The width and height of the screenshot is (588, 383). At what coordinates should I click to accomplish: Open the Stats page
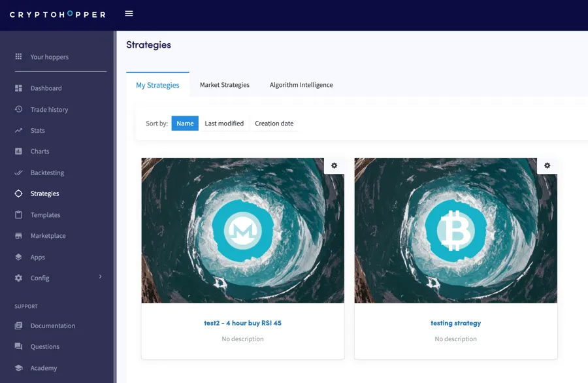[37, 131]
